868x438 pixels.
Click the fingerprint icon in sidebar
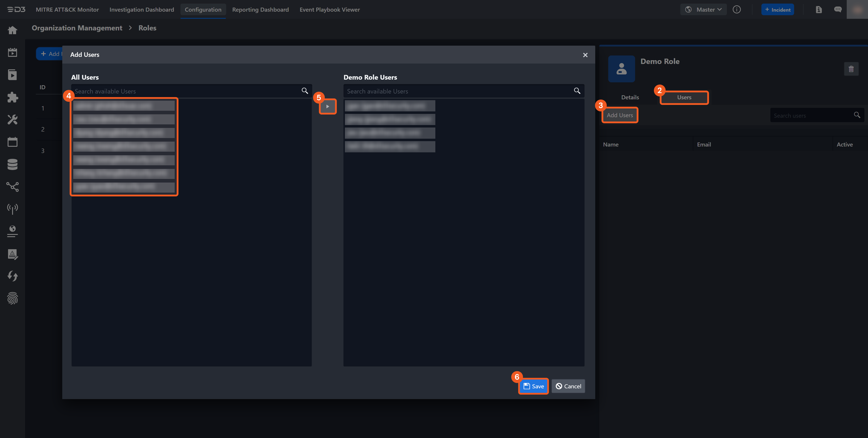click(x=13, y=298)
